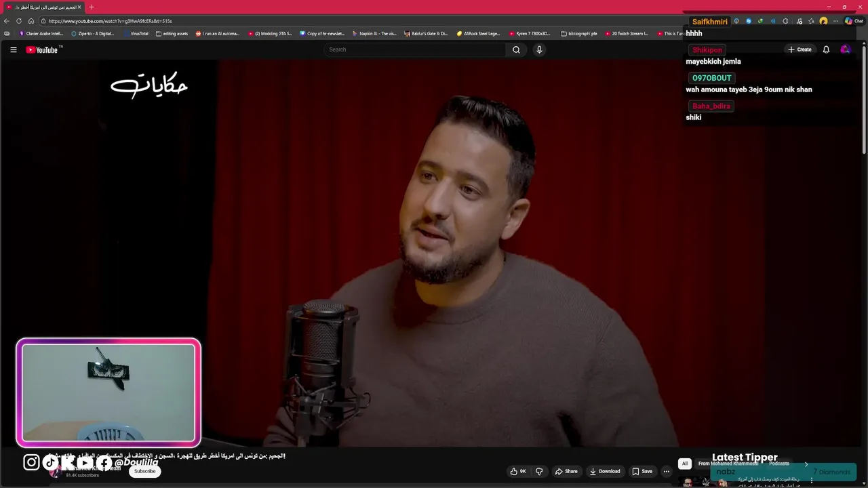Click the Facebook overlay icon
The image size is (868, 488).
(x=103, y=463)
